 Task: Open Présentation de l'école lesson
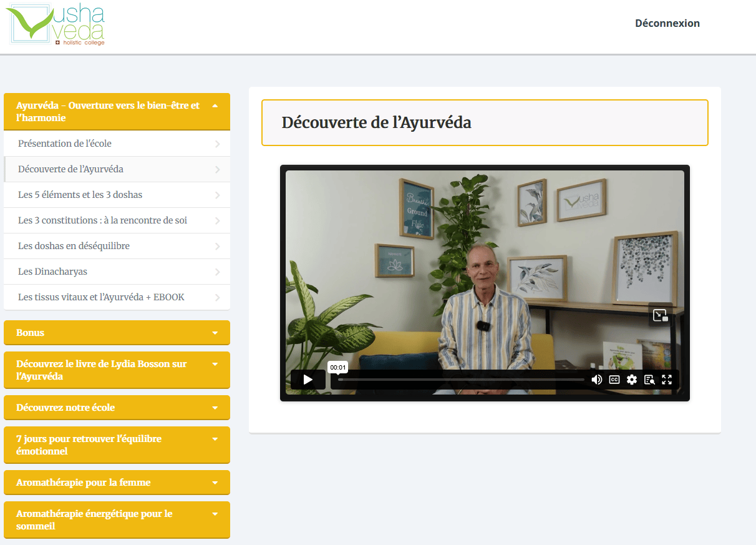tap(65, 144)
